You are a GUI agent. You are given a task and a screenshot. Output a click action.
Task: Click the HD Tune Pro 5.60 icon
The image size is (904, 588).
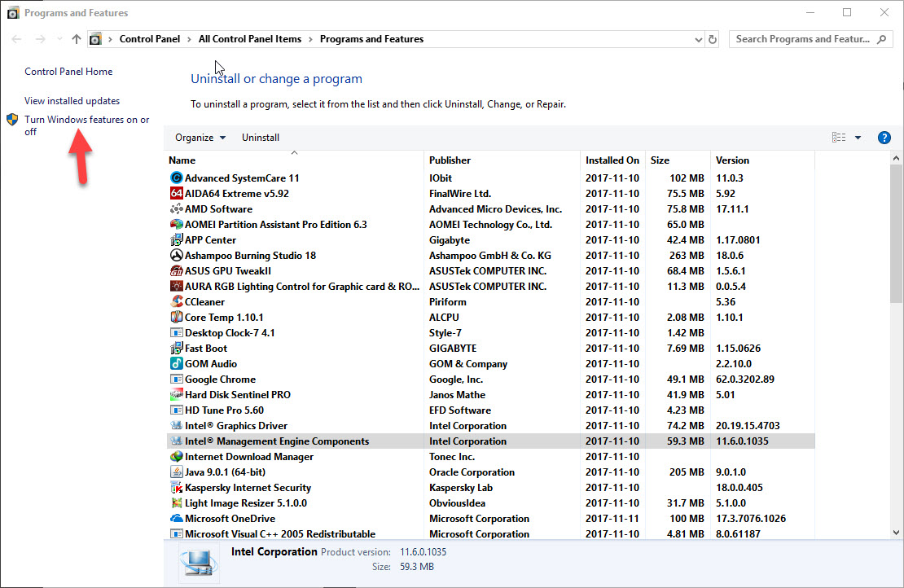(177, 410)
